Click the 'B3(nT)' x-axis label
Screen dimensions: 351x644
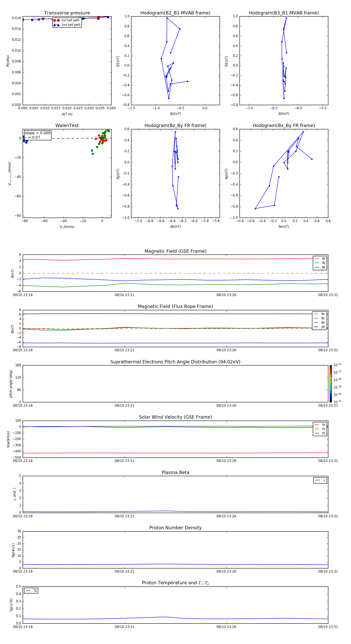[x=284, y=114]
